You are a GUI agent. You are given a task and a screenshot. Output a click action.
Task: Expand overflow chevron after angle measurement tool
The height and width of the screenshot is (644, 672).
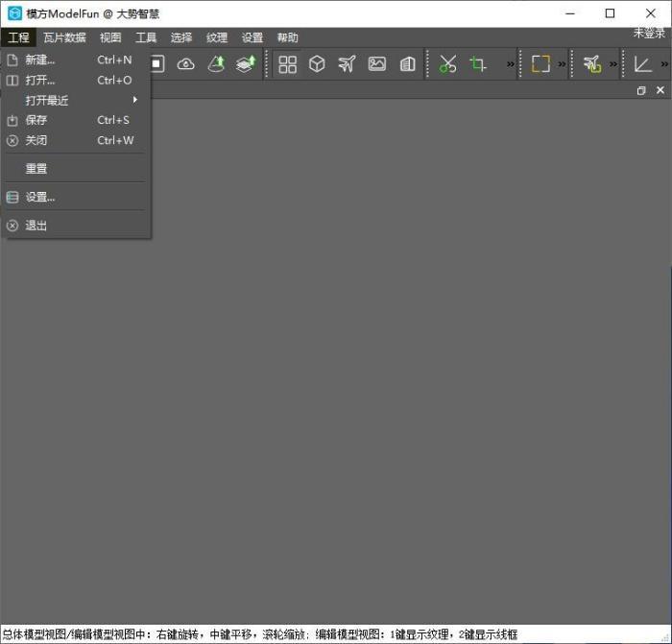point(664,64)
